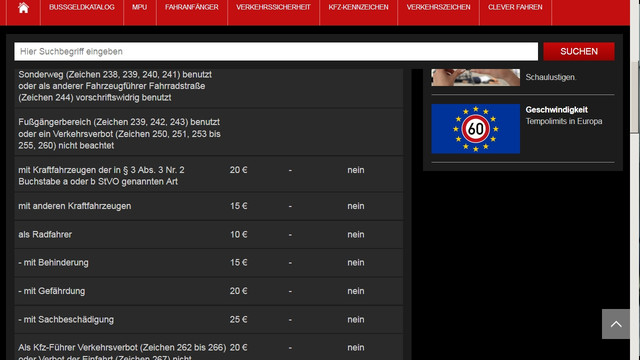Select the Fahranfänger menu item

191,7
